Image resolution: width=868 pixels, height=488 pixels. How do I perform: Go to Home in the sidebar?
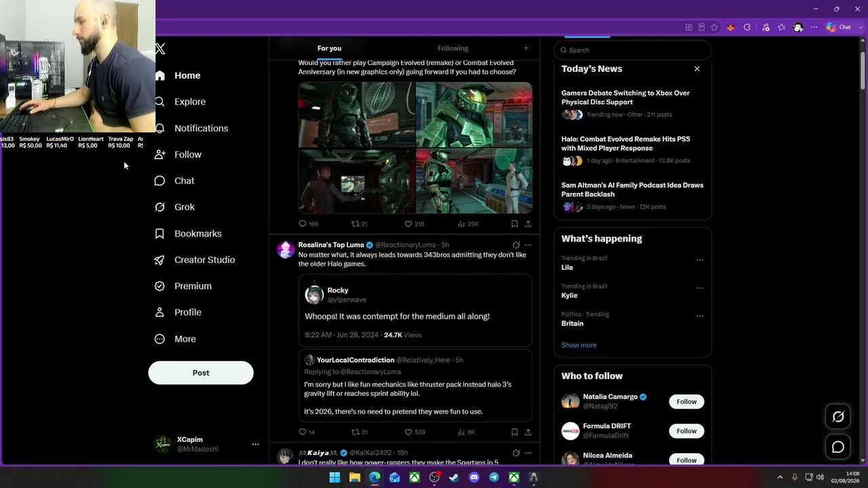(x=178, y=75)
